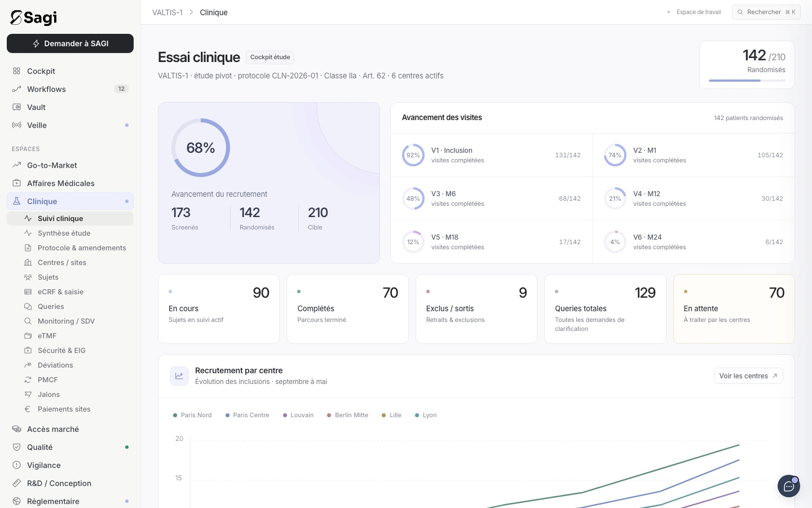Image resolution: width=812 pixels, height=508 pixels.
Task: Click the Vault safe icon
Action: [17, 107]
